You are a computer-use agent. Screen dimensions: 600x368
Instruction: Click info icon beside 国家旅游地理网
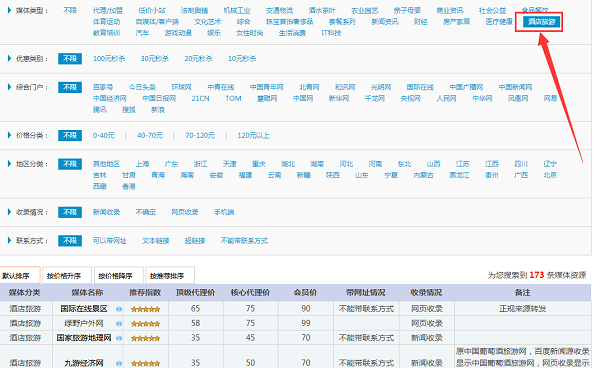pyautogui.click(x=119, y=338)
